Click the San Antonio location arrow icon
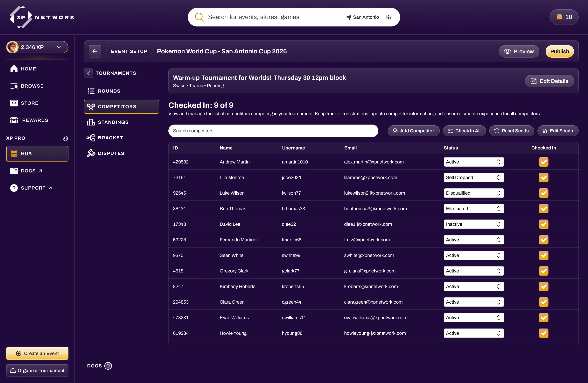The width and height of the screenshot is (588, 383). click(x=349, y=17)
